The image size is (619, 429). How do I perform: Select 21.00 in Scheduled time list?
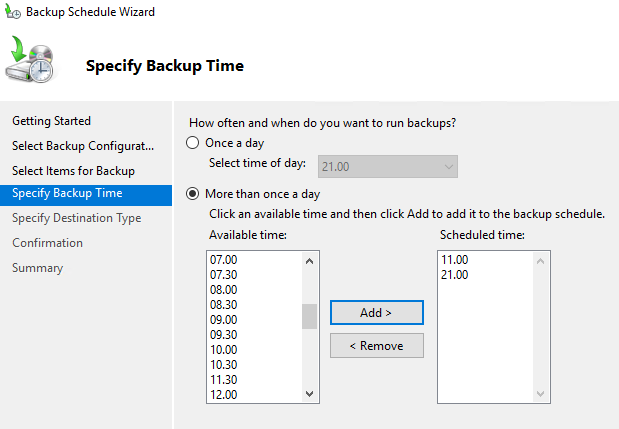click(454, 274)
